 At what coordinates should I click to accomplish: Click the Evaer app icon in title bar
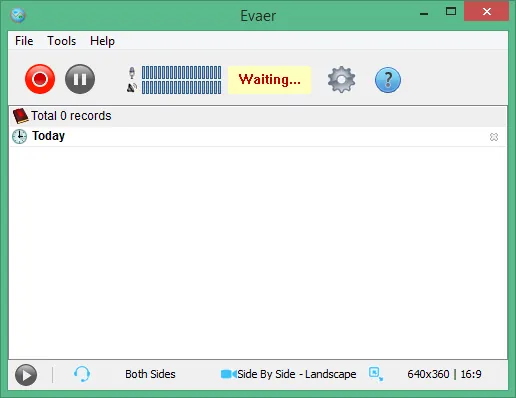[x=18, y=15]
